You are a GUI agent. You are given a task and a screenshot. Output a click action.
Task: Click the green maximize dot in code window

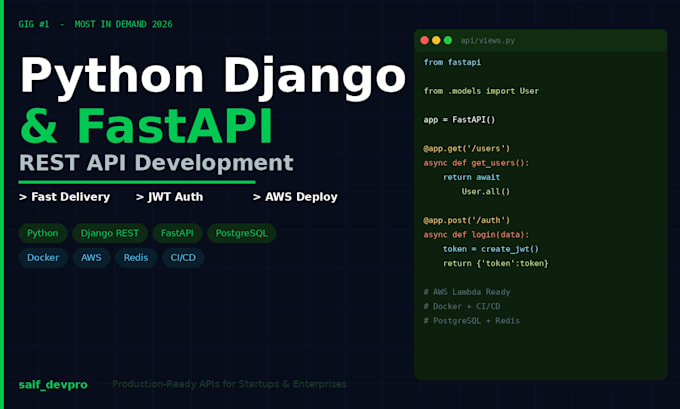tap(448, 40)
